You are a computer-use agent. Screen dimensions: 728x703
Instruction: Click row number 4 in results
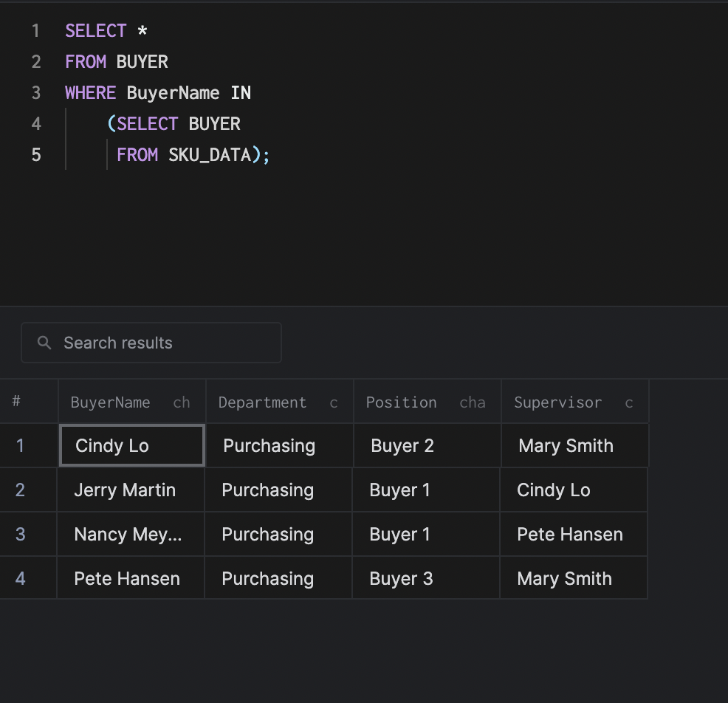click(21, 579)
